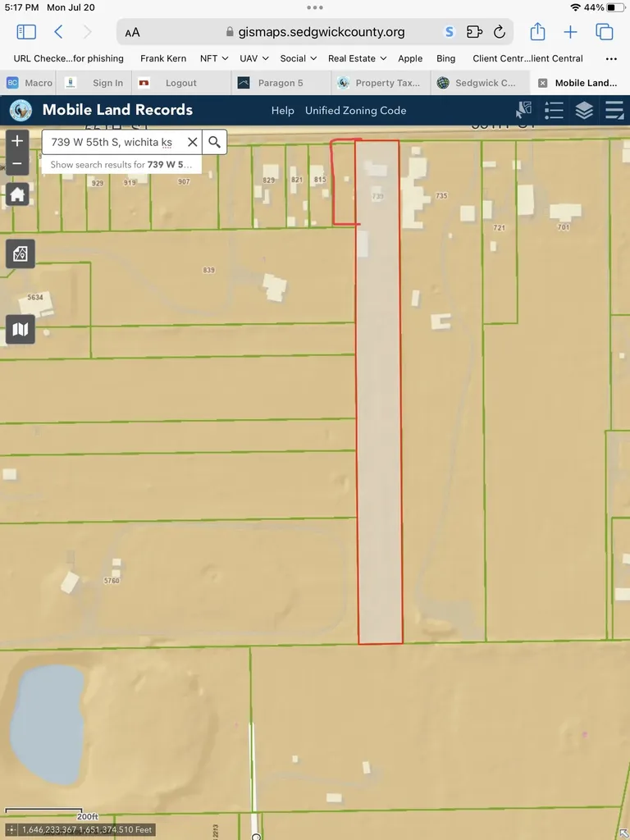Expand the Social bookmarks folder
This screenshot has width=630, height=840.
(x=299, y=58)
